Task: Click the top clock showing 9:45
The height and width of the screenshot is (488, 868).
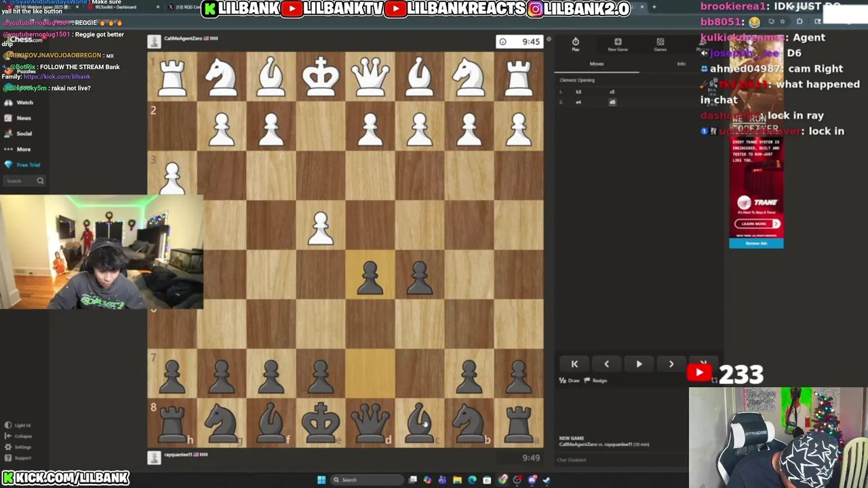Action: point(519,42)
